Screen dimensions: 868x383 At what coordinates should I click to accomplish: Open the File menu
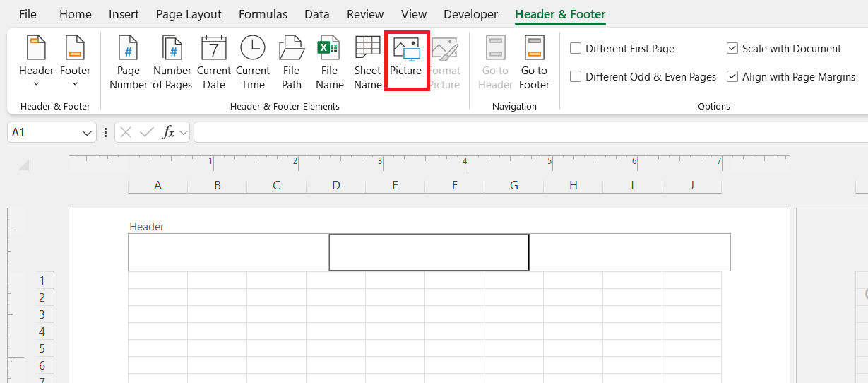point(28,14)
